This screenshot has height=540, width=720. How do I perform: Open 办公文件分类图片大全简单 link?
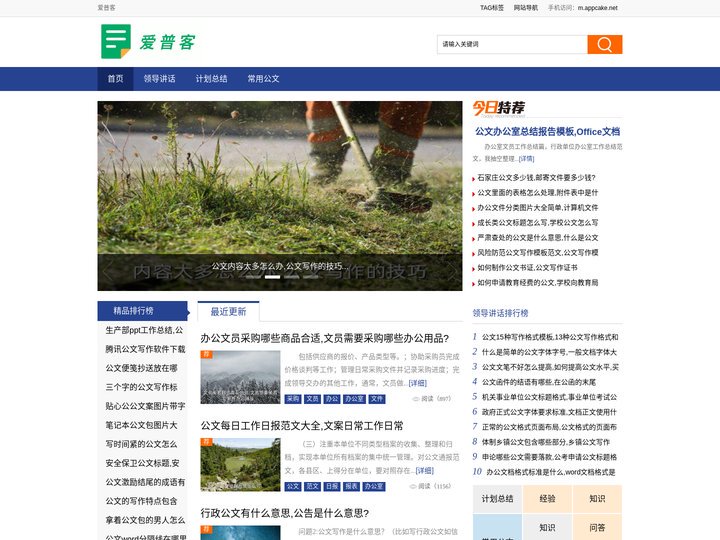point(538,208)
